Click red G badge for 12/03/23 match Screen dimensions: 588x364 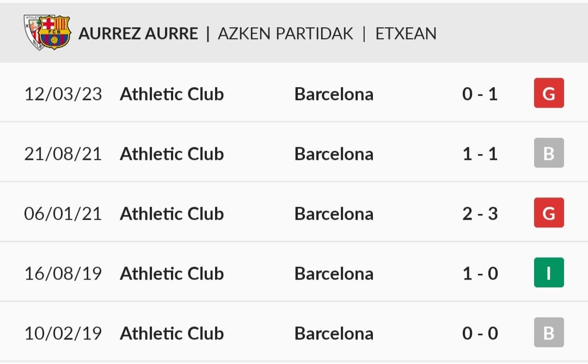click(549, 93)
